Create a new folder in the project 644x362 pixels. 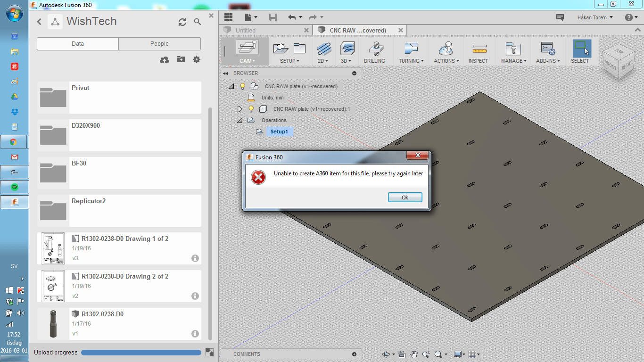pos(181,59)
